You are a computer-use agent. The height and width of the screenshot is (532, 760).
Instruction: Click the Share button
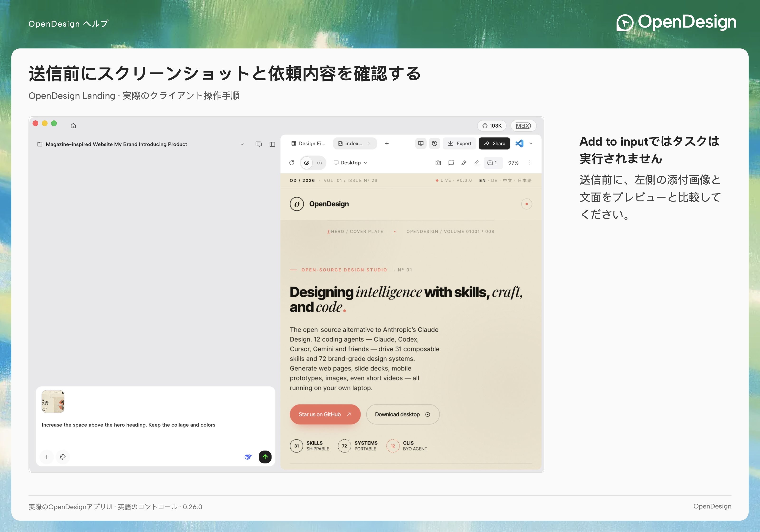(494, 144)
